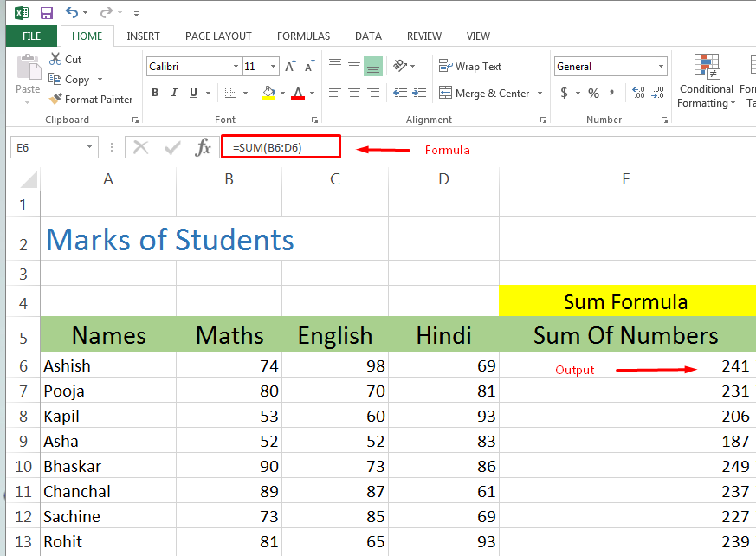Click the Orientation text angle icon

pyautogui.click(x=399, y=66)
